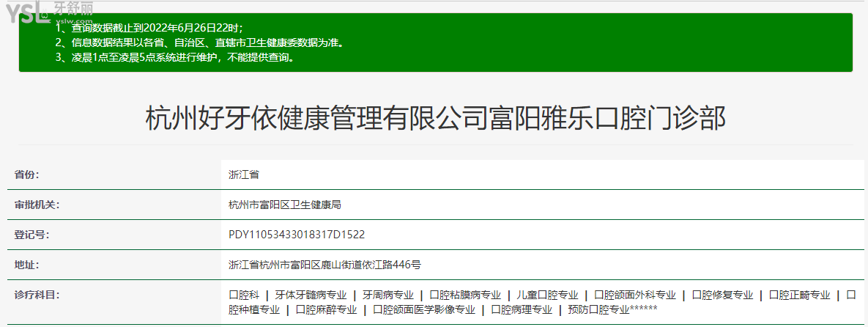Click the 牙体牙髓病专业 entry
868x327 pixels.
[x=311, y=295]
